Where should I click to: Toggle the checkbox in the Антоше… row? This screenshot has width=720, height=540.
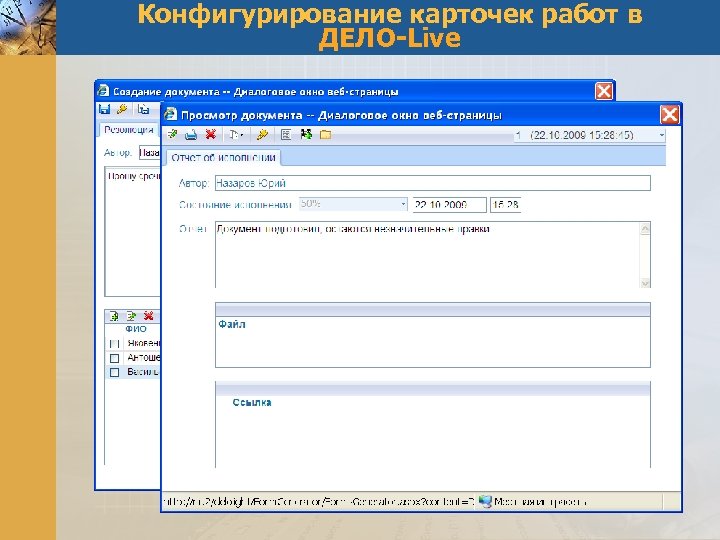tap(114, 358)
